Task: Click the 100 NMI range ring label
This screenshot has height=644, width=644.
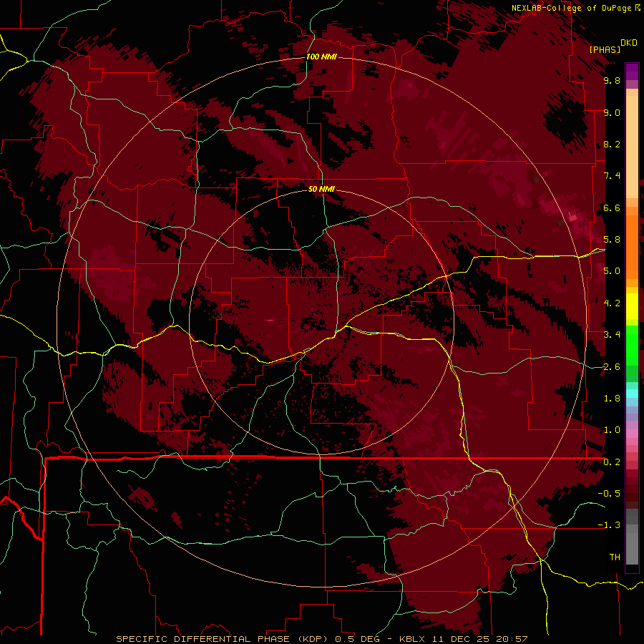Action: click(x=321, y=57)
